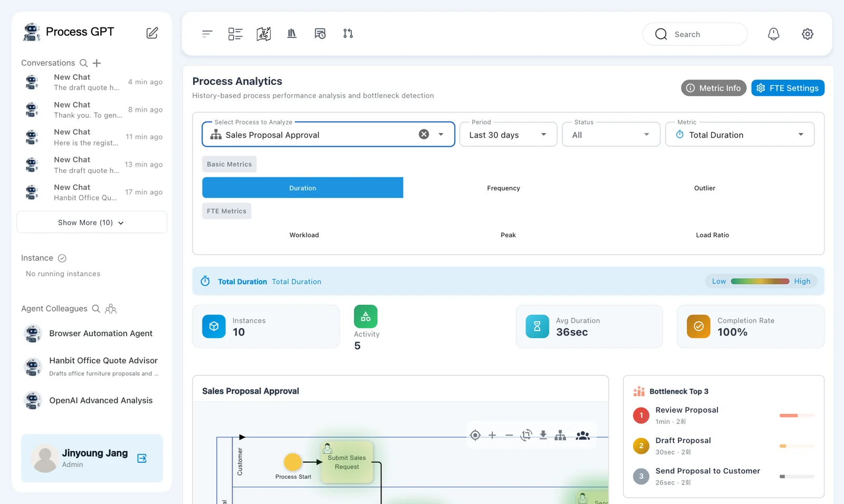The width and height of the screenshot is (844, 504).
Task: Open the Metric dropdown showing Total Duration
Action: pyautogui.click(x=740, y=134)
